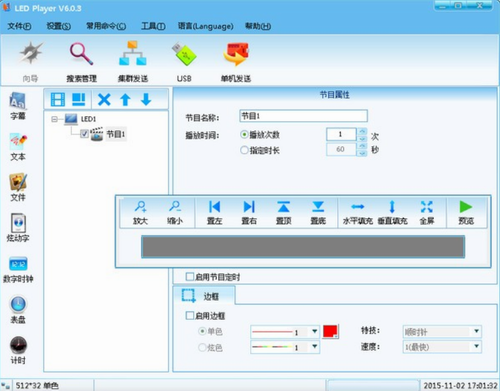Click the 放大 zoom in icon
This screenshot has width=500, height=391.
tap(140, 212)
